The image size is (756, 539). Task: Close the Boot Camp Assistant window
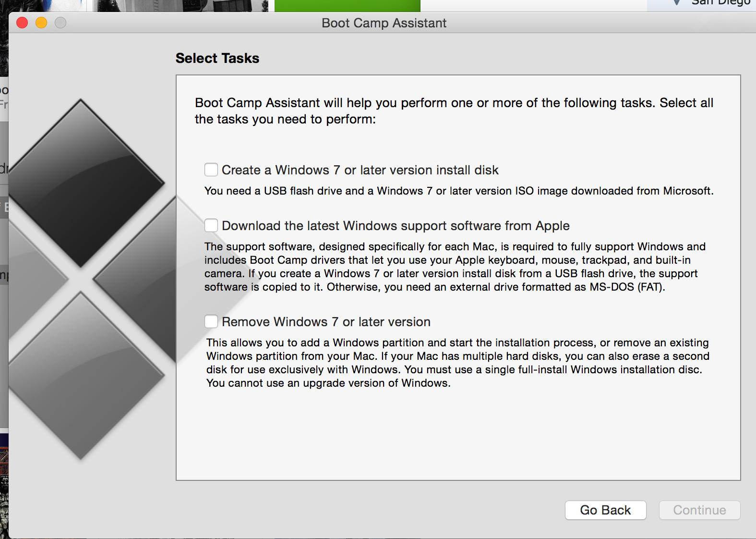click(x=22, y=23)
